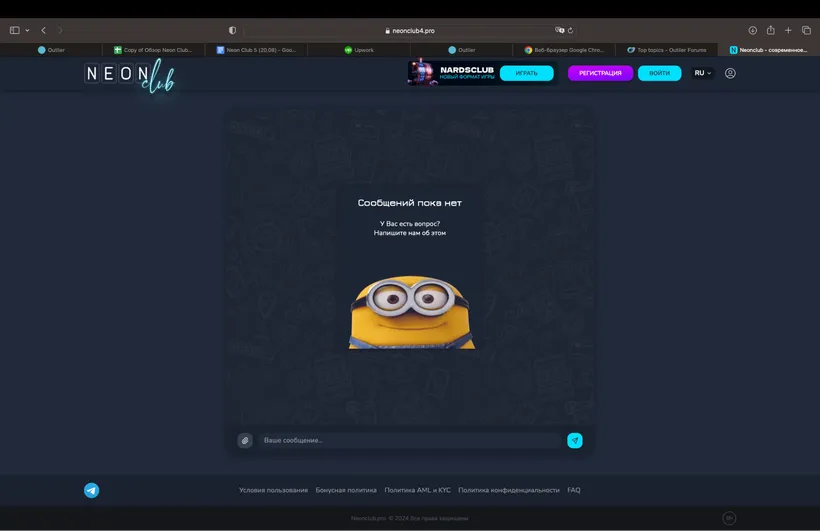This screenshot has width=820, height=531.
Task: Open the user profile icon in header
Action: 730,73
